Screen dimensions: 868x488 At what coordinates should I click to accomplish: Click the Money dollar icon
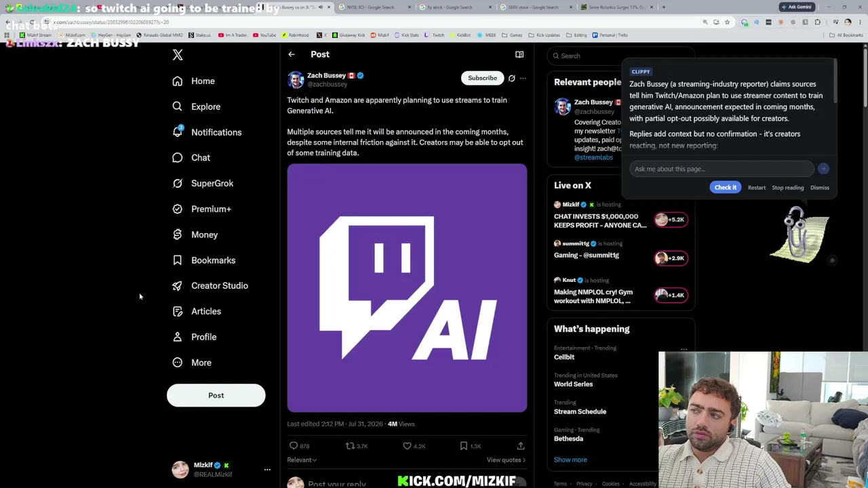pos(177,235)
